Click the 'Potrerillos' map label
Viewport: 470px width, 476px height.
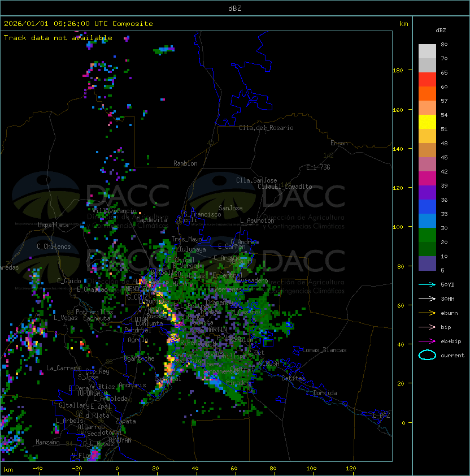tap(94, 312)
